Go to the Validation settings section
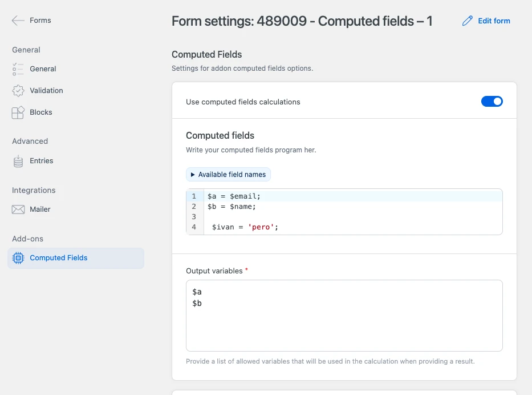This screenshot has height=395, width=532. point(46,91)
